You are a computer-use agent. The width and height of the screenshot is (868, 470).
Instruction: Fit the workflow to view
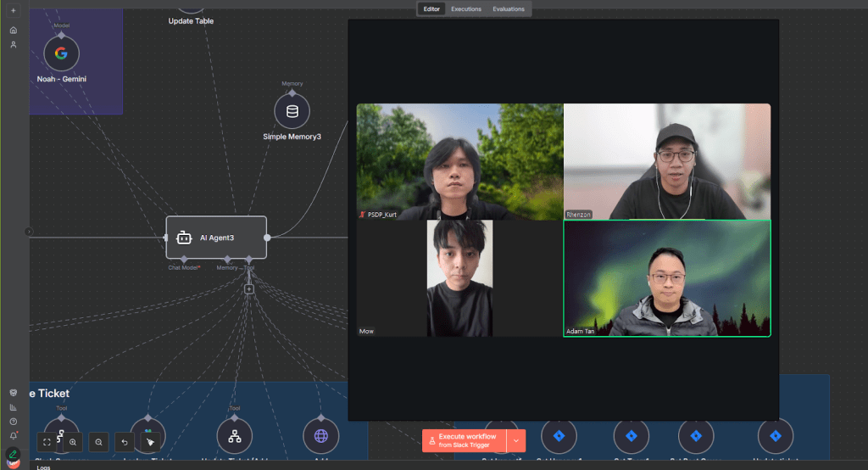[47, 441]
